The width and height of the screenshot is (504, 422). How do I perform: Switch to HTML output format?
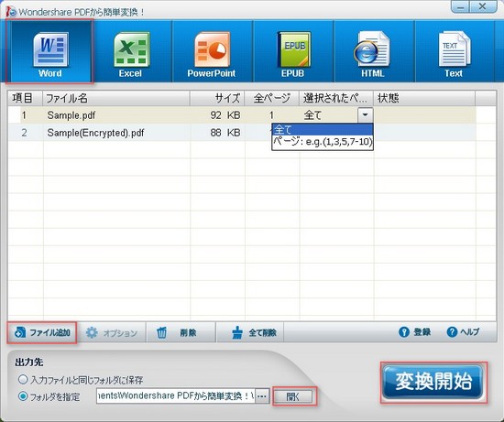pyautogui.click(x=374, y=51)
